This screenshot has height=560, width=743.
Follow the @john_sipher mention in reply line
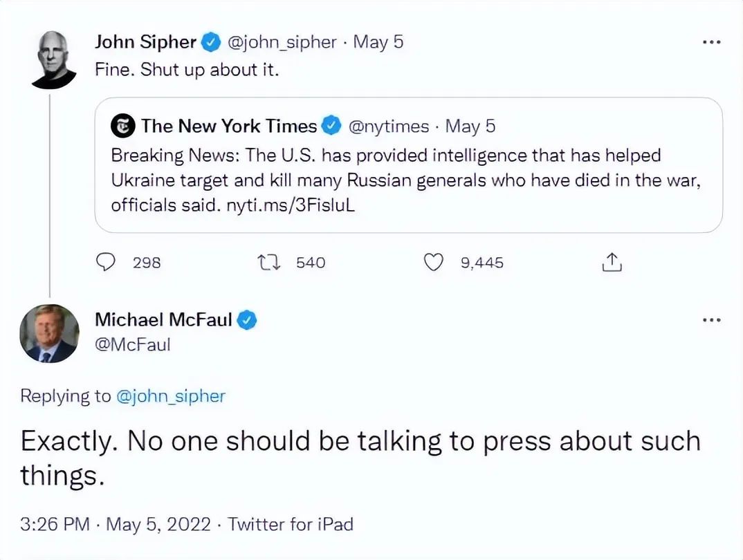(171, 396)
